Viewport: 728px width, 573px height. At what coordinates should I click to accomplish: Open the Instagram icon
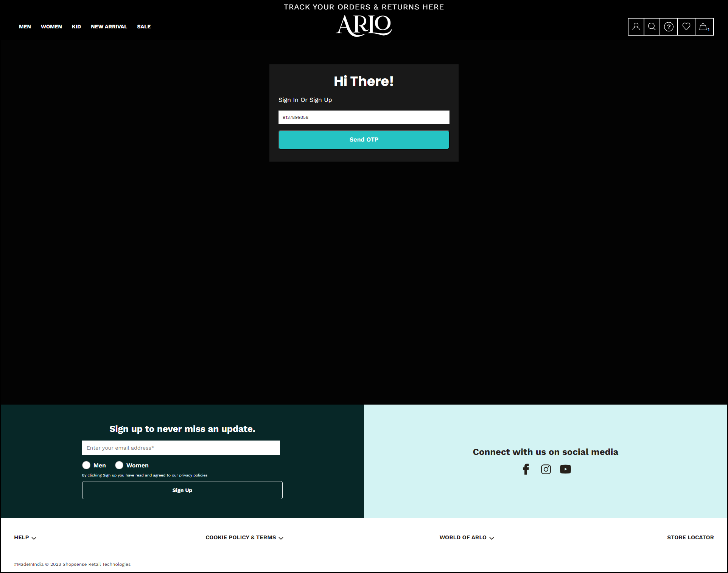546,469
